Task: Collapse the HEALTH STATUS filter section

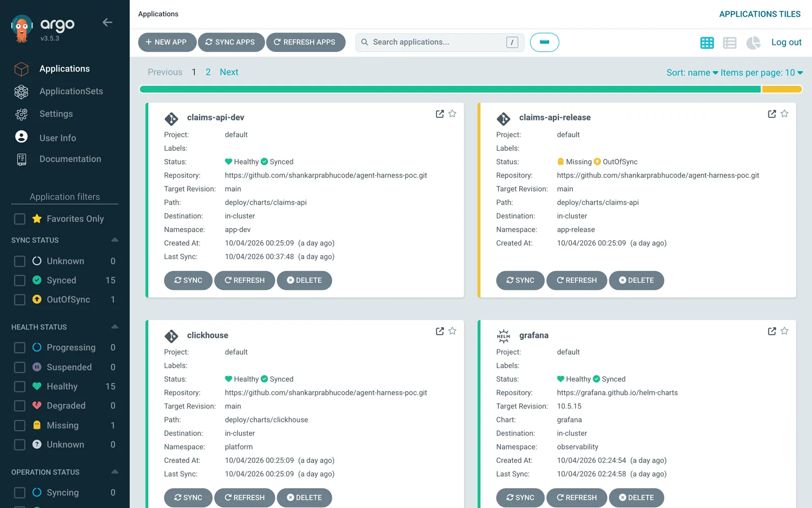Action: (x=115, y=327)
